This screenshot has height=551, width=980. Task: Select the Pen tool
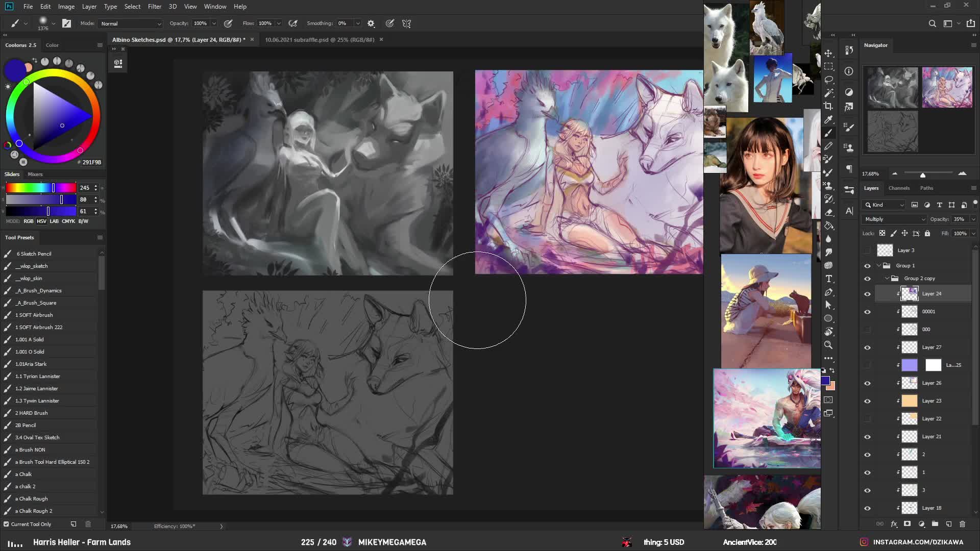coord(828,292)
